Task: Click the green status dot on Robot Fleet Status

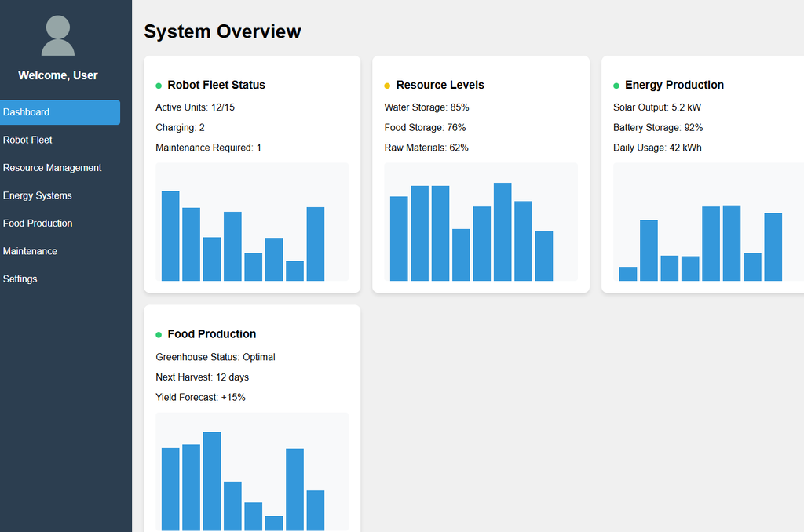Action: click(159, 84)
